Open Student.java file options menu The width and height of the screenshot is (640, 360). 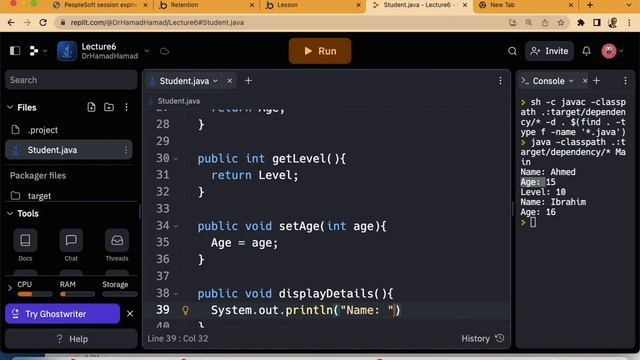pos(126,150)
